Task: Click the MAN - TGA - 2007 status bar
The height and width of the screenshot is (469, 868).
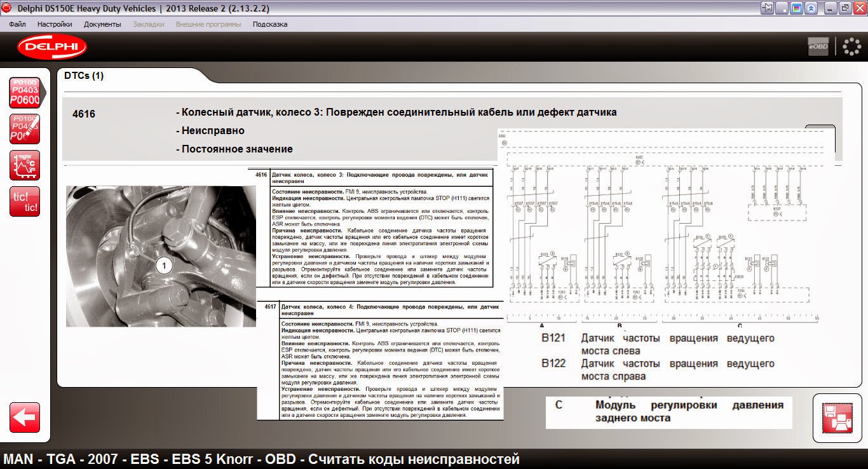Action: 262,459
